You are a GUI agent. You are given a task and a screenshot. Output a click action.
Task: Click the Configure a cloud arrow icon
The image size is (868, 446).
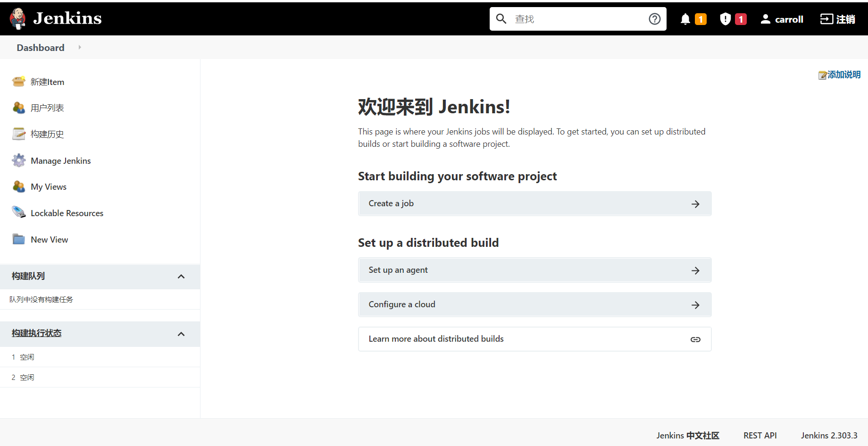point(695,305)
